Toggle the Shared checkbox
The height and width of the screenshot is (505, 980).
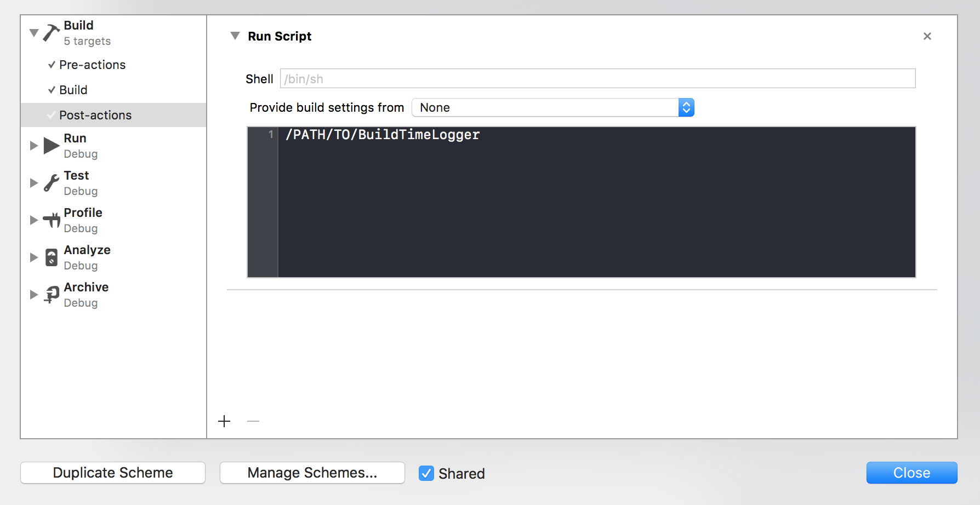pyautogui.click(x=426, y=473)
